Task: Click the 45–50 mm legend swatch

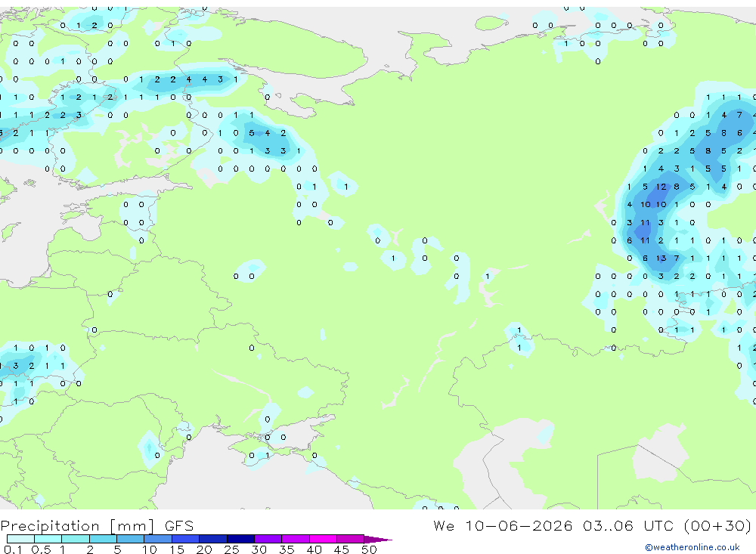Action: click(x=351, y=539)
